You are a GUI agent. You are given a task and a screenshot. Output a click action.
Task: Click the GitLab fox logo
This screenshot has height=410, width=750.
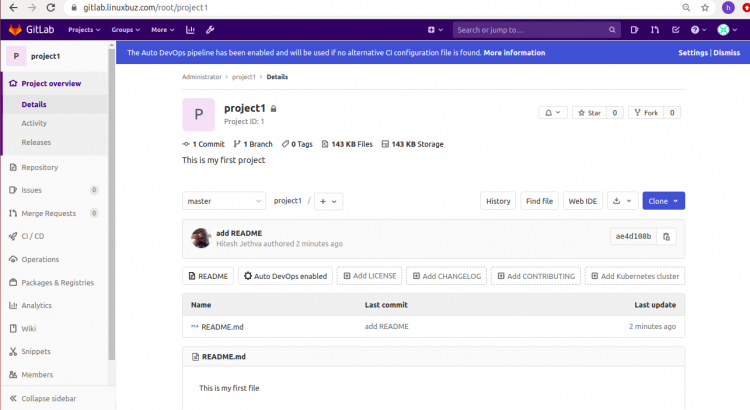pos(15,30)
